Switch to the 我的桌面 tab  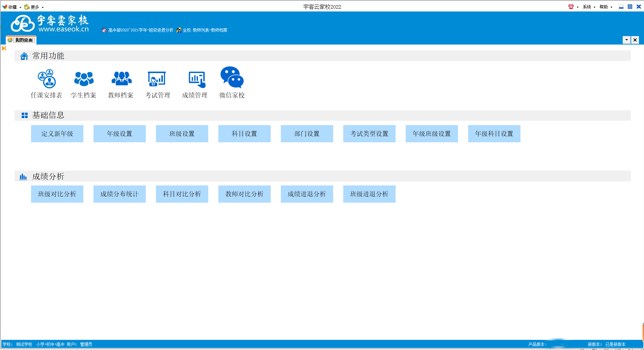coord(21,40)
